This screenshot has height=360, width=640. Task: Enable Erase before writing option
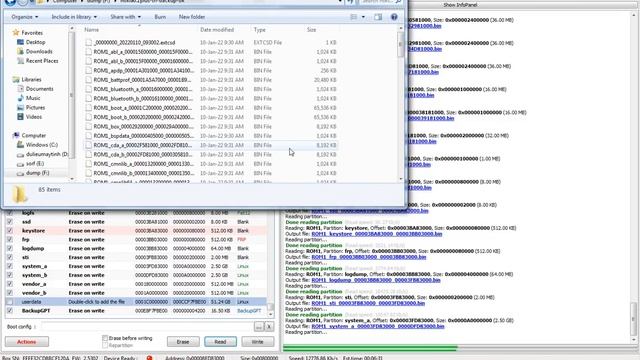point(105,338)
